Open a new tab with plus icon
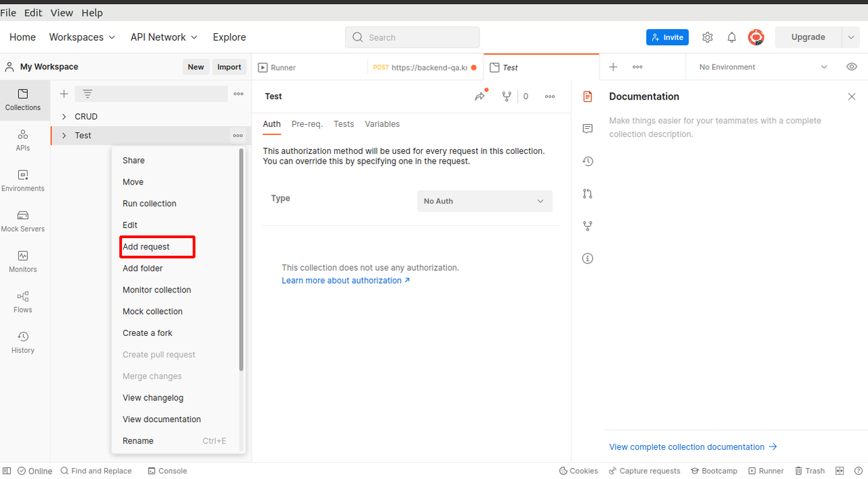The image size is (868, 479). (x=613, y=66)
